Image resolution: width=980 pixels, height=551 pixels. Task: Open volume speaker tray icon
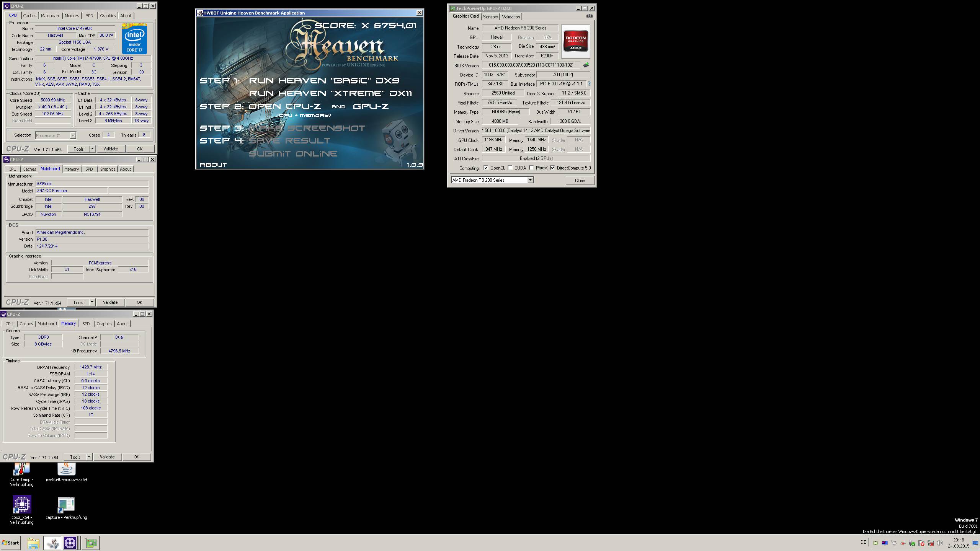940,543
